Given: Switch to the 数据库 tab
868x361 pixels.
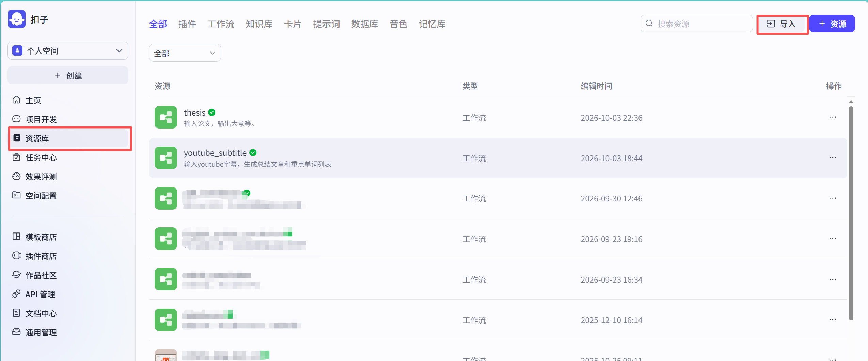Looking at the screenshot, I should click(x=365, y=24).
